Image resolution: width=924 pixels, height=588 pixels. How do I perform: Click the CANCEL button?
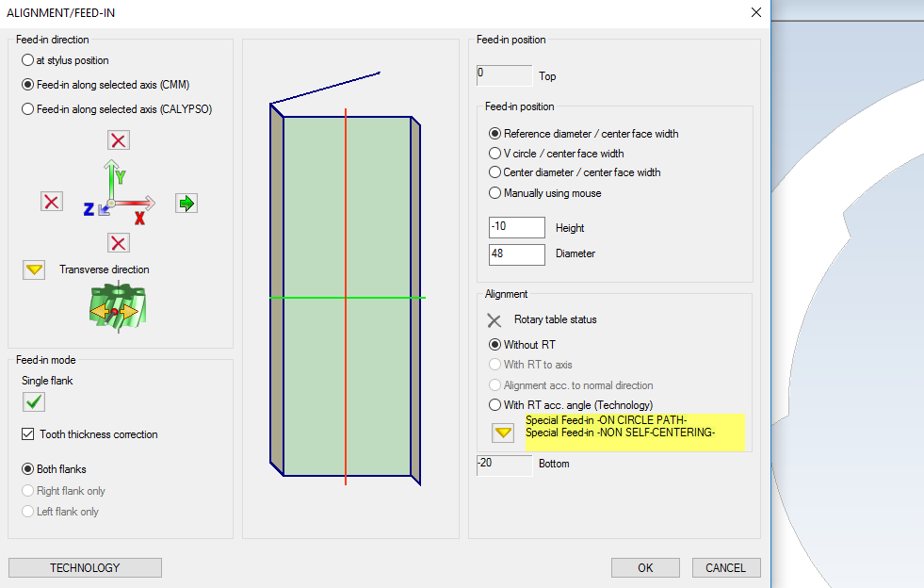[726, 568]
